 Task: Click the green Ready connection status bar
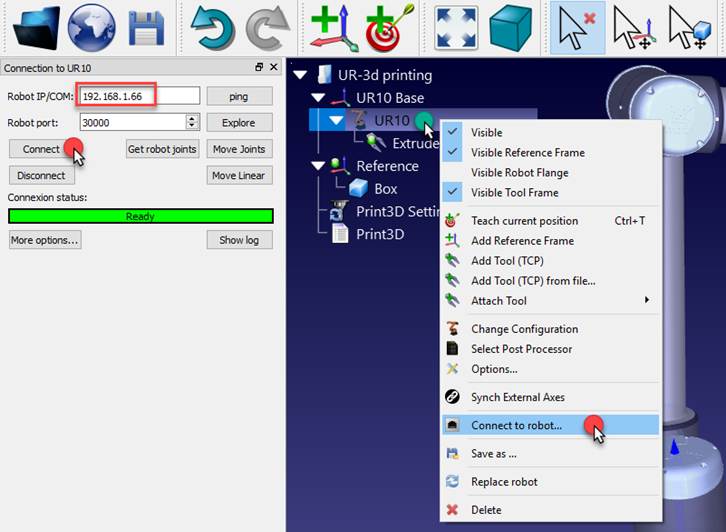(x=140, y=216)
